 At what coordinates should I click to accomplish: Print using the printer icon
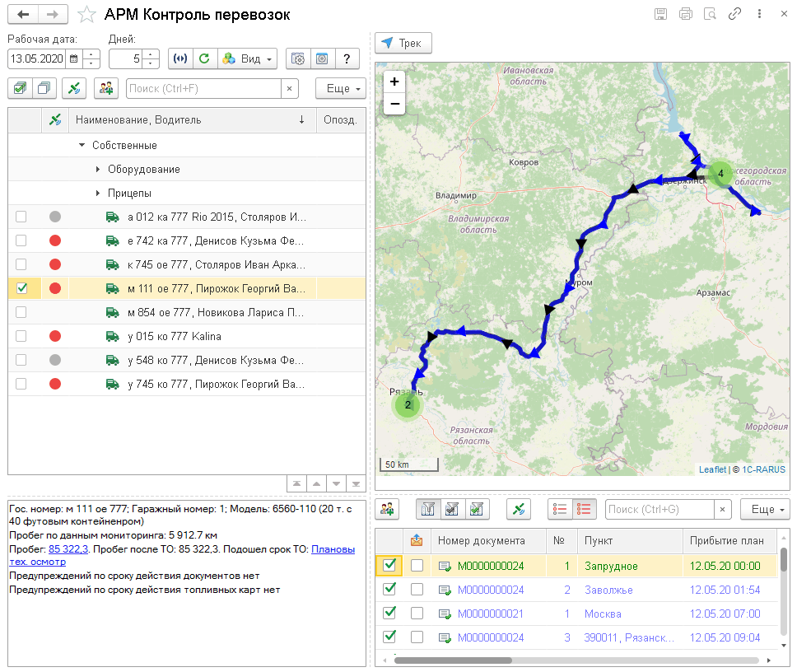coord(686,14)
